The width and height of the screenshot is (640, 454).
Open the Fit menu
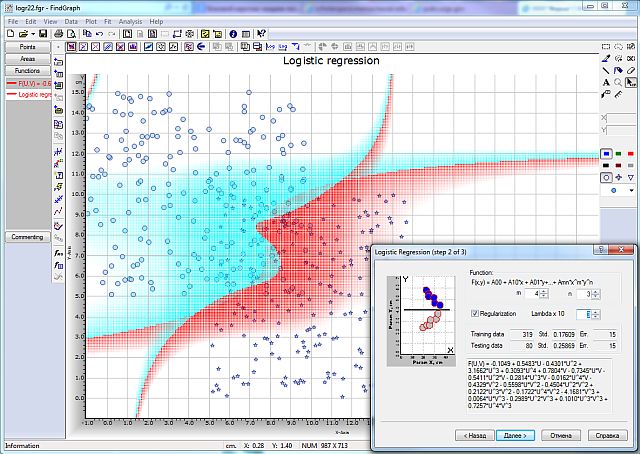[108, 21]
